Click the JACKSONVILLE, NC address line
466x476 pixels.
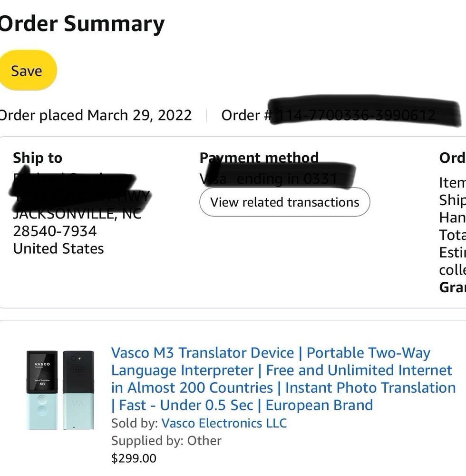pos(77,214)
